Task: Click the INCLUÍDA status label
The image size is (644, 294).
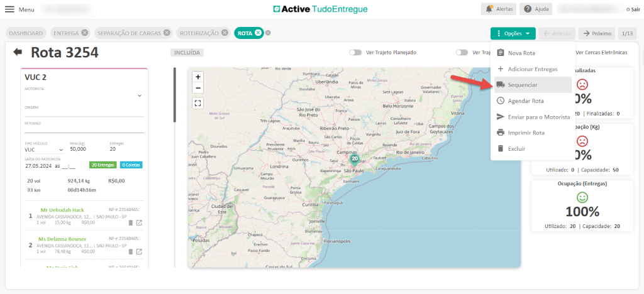Action: click(x=187, y=53)
